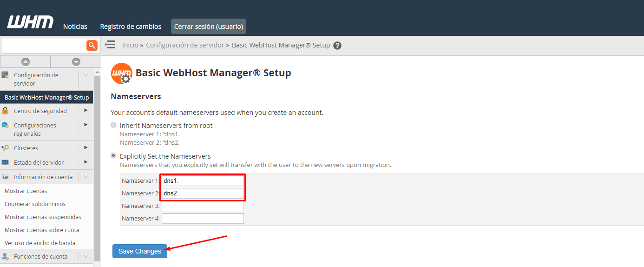Open the help question mark icon

coord(337,46)
